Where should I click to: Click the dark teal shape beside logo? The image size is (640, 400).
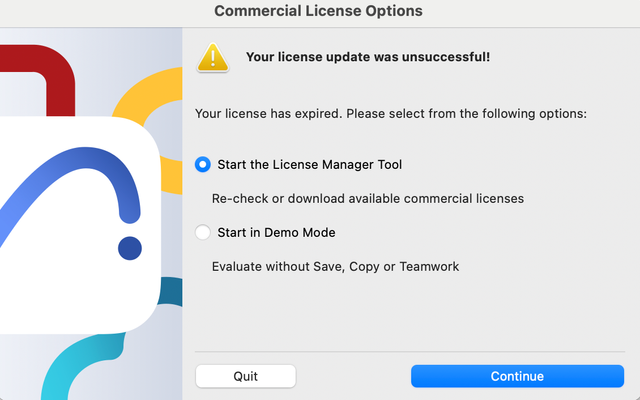170,292
